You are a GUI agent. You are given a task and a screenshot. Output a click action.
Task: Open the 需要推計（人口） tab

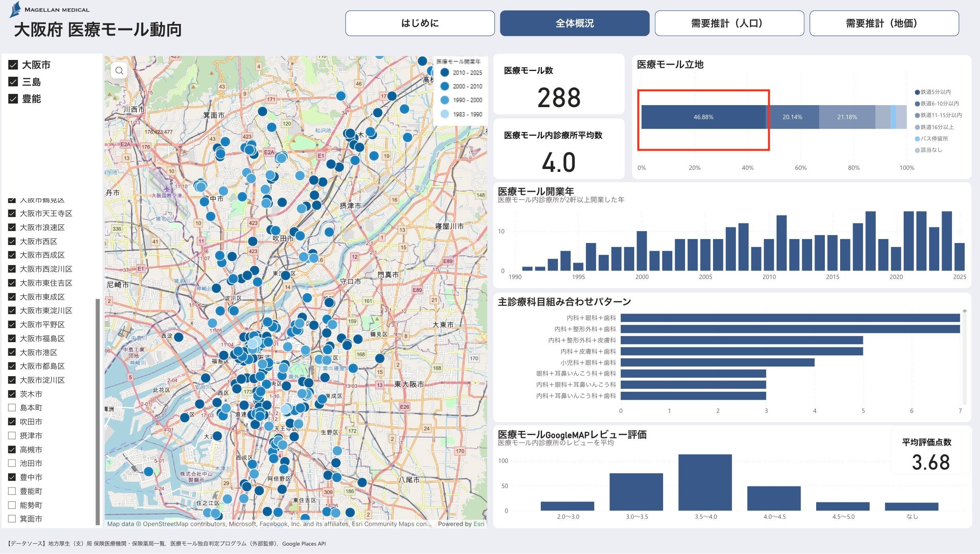(x=729, y=23)
